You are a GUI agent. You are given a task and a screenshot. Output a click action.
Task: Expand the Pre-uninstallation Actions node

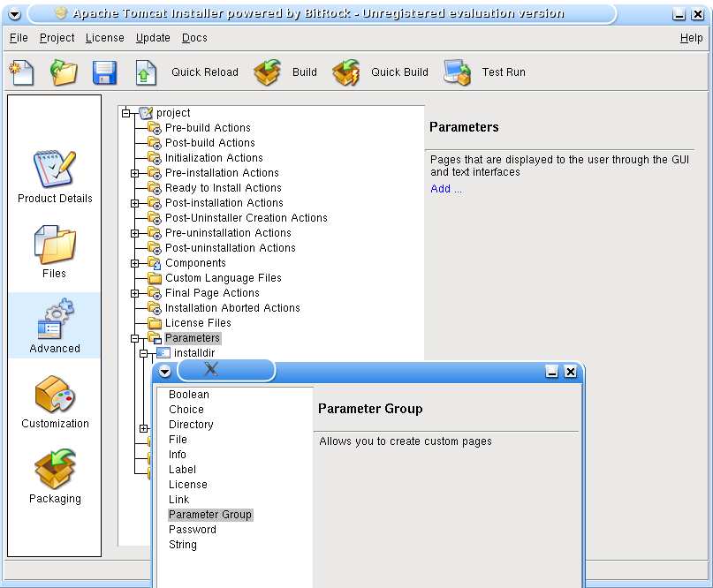pyautogui.click(x=134, y=233)
